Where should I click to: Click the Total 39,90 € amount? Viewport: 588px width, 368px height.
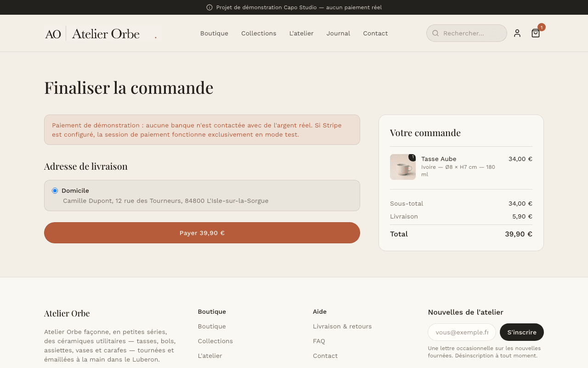click(x=519, y=234)
